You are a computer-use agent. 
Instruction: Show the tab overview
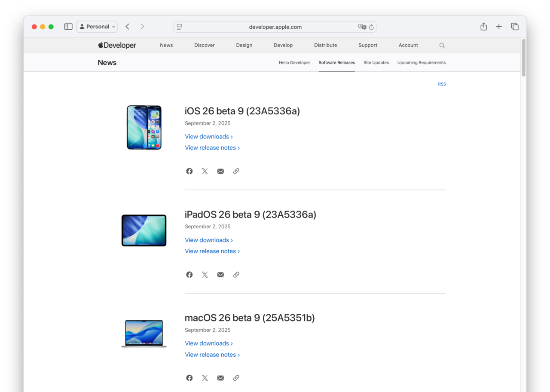coord(514,26)
